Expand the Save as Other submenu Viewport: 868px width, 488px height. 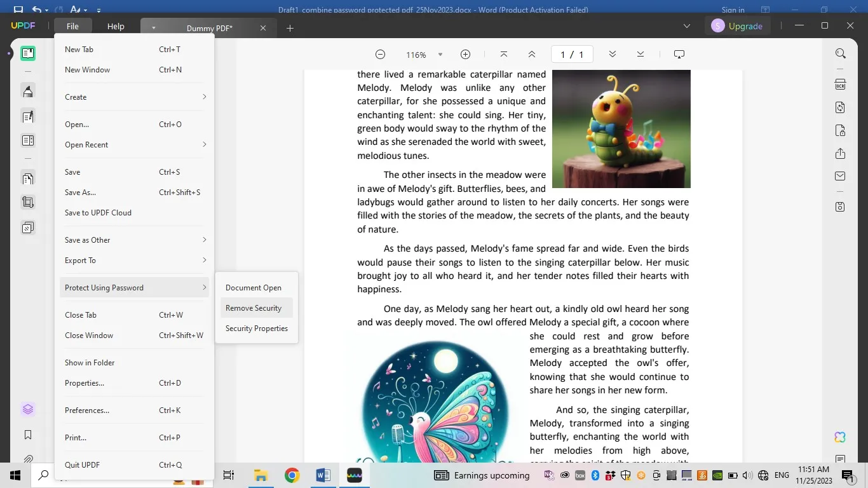pyautogui.click(x=134, y=240)
